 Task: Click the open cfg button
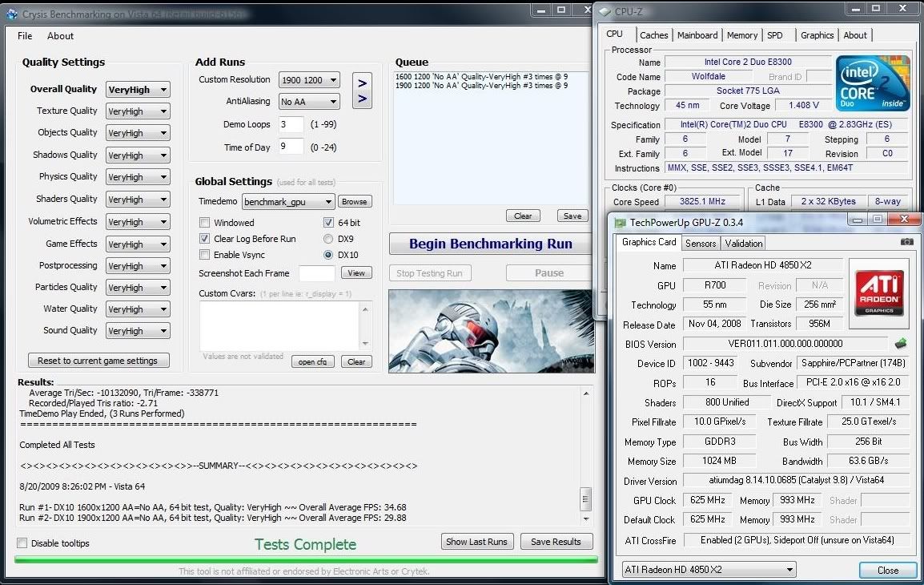pos(312,361)
